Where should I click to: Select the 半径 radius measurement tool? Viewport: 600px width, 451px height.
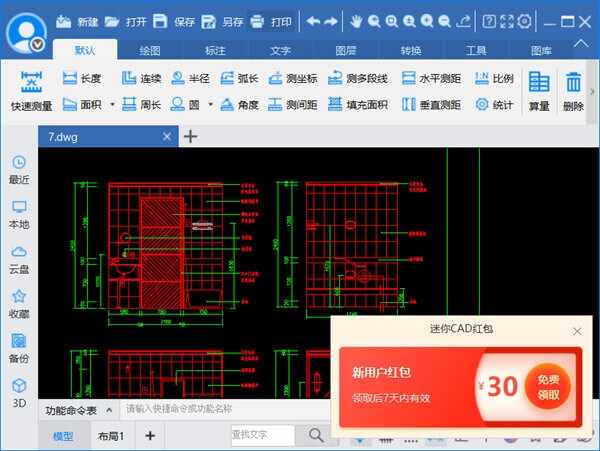point(190,78)
